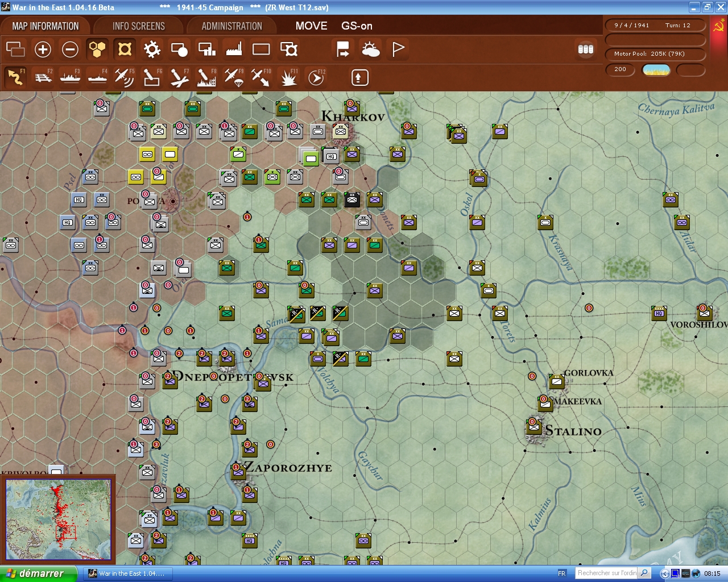Click the desktop search magnifier button

coord(644,573)
